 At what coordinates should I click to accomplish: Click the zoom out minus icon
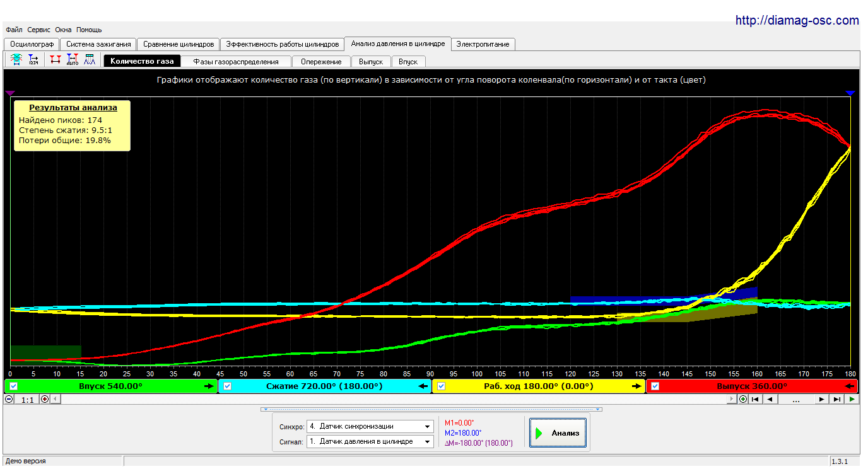[9, 399]
